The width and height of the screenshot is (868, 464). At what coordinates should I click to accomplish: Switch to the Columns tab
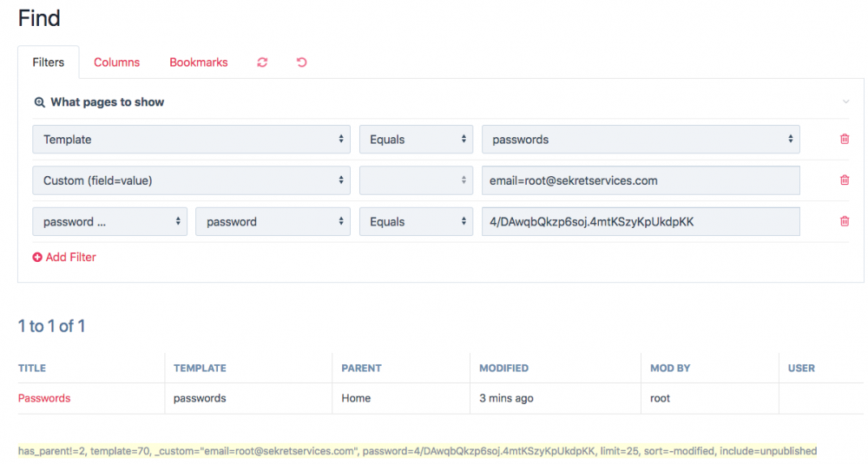pyautogui.click(x=116, y=62)
